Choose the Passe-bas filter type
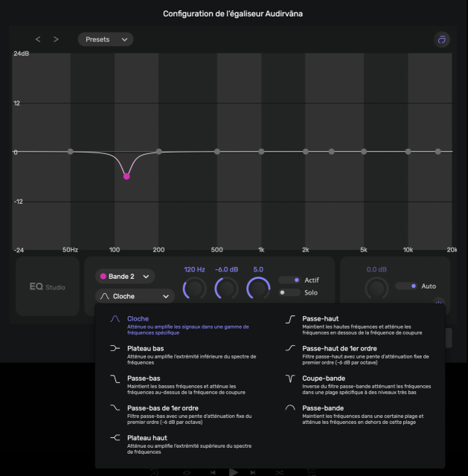468x476 pixels. click(182, 385)
